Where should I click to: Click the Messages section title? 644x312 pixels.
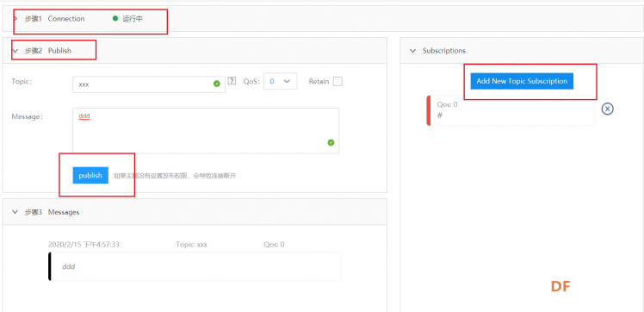coord(64,212)
